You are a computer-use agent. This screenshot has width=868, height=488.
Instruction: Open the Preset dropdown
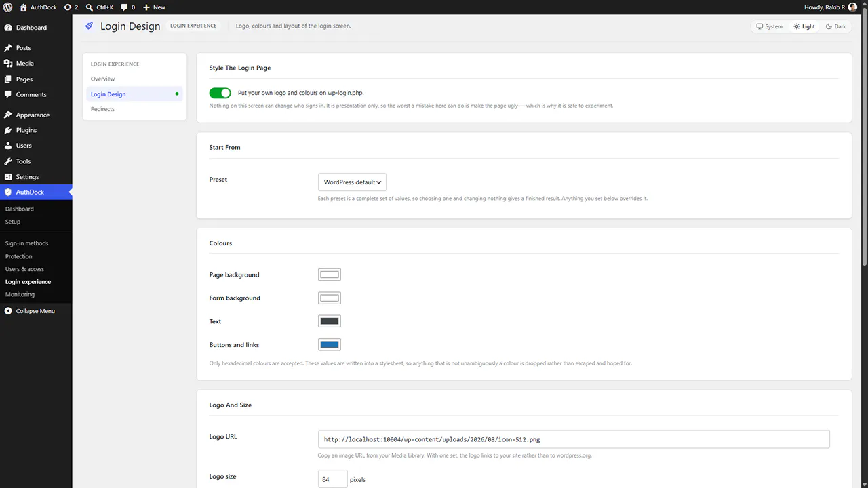point(352,182)
